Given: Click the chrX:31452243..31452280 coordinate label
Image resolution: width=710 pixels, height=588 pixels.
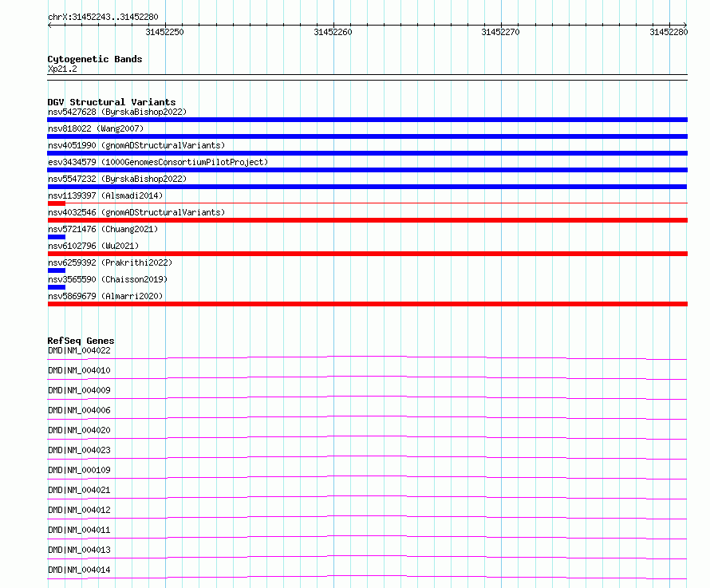Looking at the screenshot, I should click(103, 17).
